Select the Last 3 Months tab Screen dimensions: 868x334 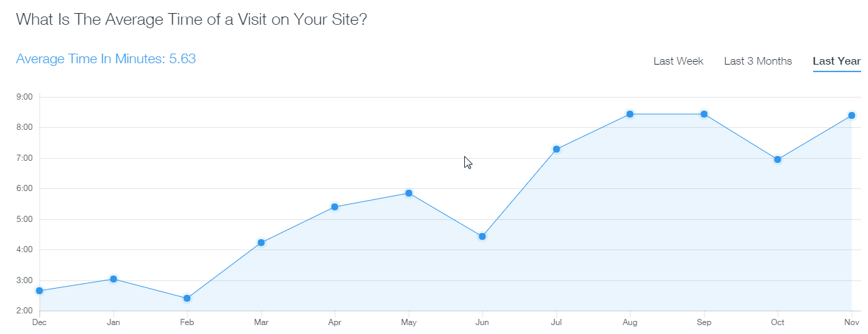(x=757, y=61)
